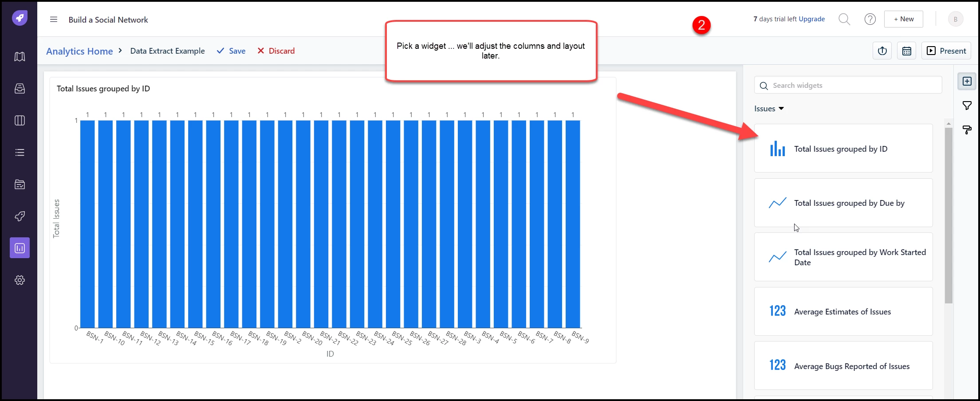
Task: Click bar chart icon of Total Issues by ID
Action: coord(777,149)
